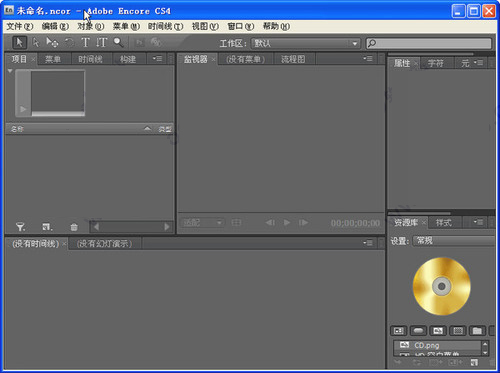
Task: Switch to the 流程图 tab
Action: tap(293, 59)
